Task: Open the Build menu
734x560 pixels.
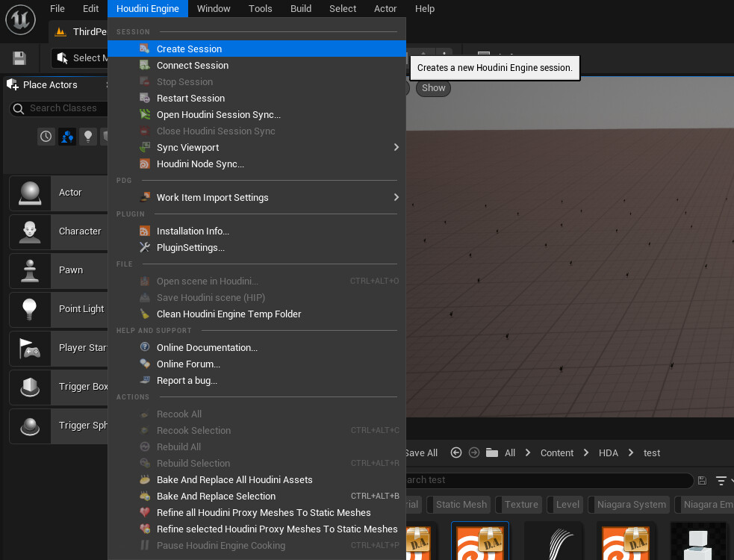Action: pyautogui.click(x=301, y=9)
